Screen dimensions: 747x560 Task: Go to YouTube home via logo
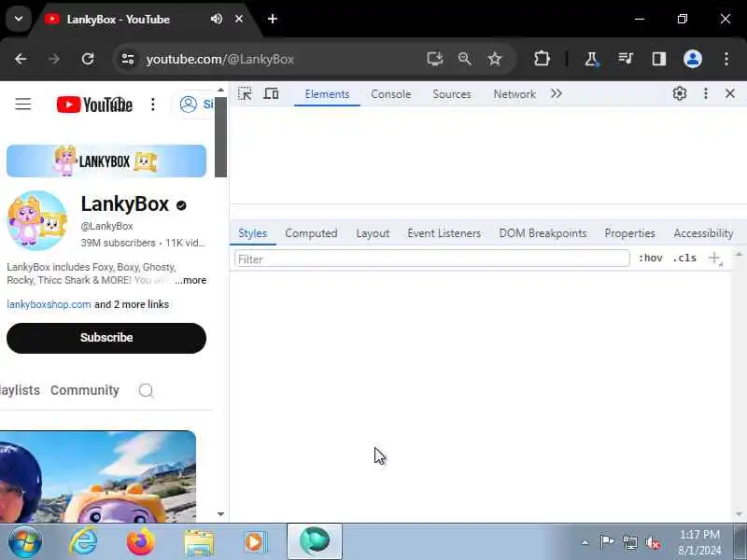(x=94, y=105)
